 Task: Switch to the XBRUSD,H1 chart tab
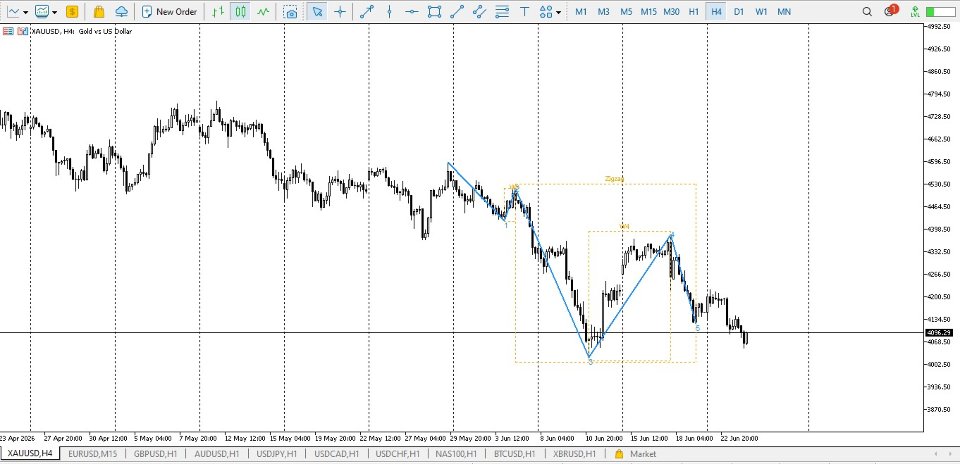574,454
